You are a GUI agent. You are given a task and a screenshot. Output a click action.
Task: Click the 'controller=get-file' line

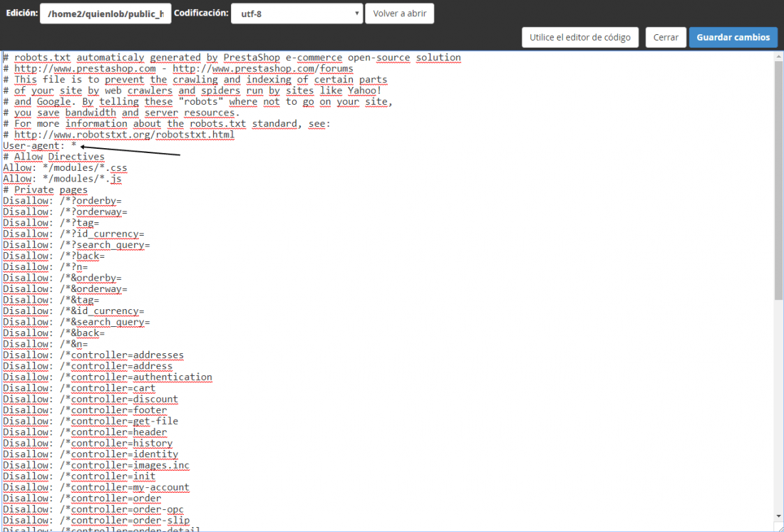[x=91, y=421]
